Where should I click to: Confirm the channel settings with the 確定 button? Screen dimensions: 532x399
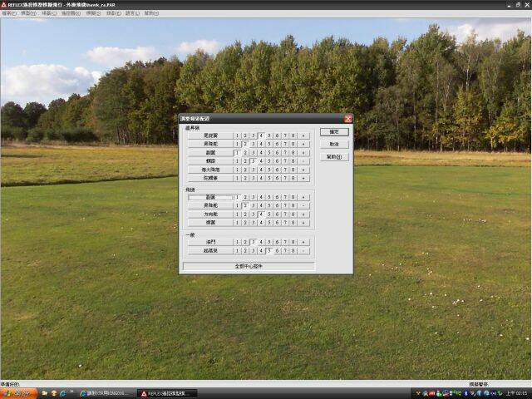(334, 131)
